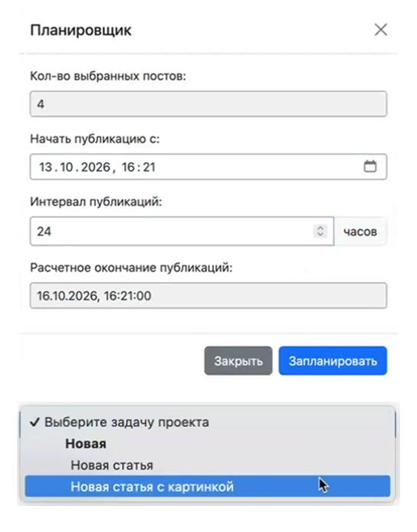
Task: Click the minutes 21 in start time
Action: [x=149, y=167]
